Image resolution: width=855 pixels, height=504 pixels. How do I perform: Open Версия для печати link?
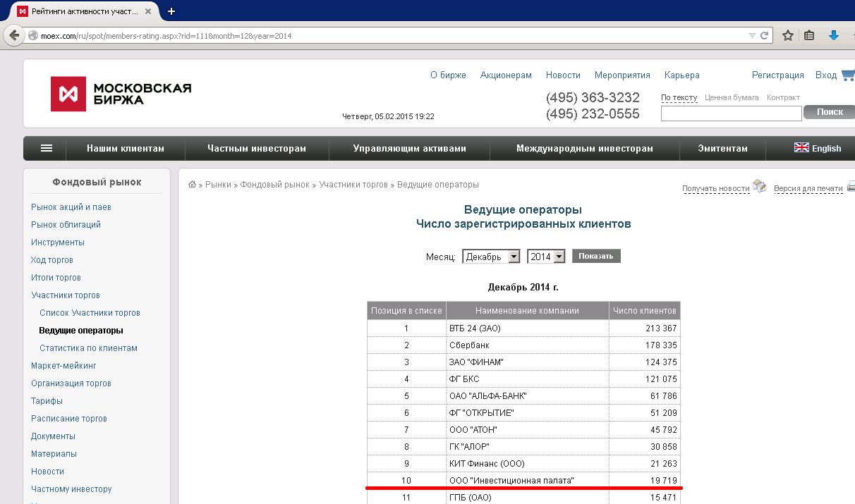pyautogui.click(x=808, y=188)
